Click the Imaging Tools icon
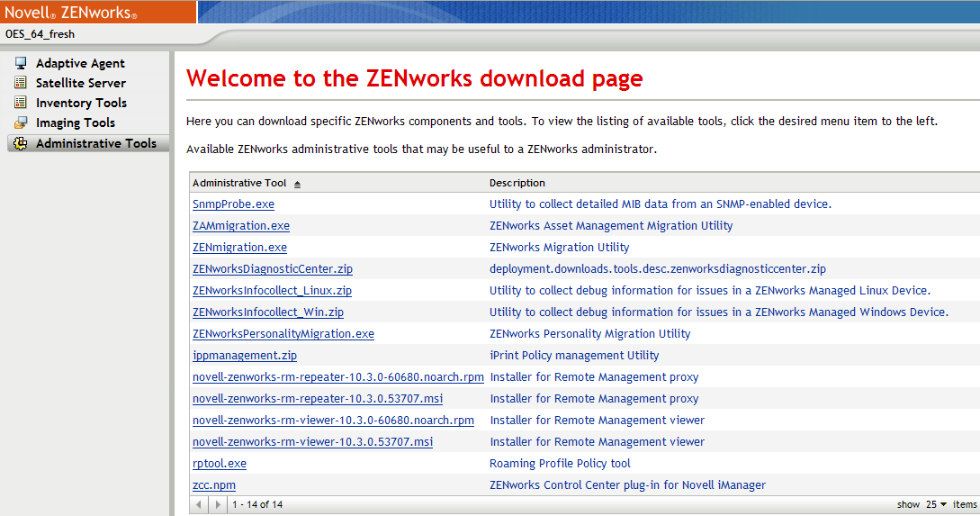This screenshot has height=516, width=980. [x=21, y=122]
